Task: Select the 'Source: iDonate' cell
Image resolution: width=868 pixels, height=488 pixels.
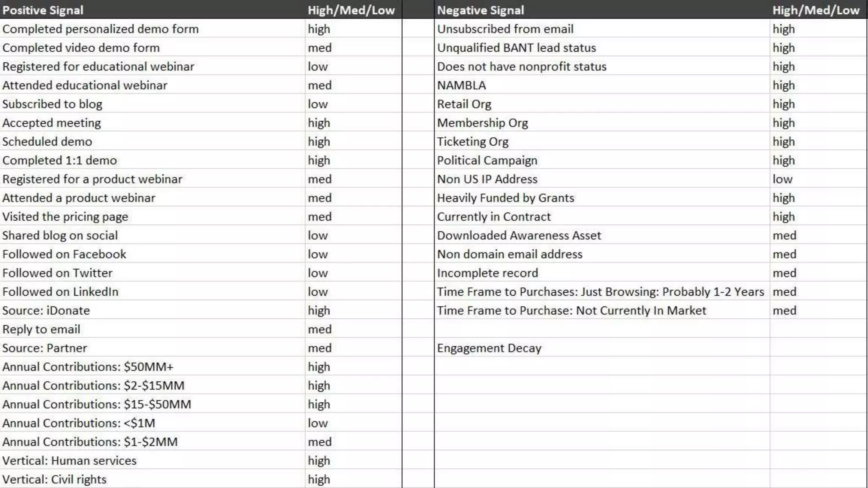Action: (x=46, y=311)
